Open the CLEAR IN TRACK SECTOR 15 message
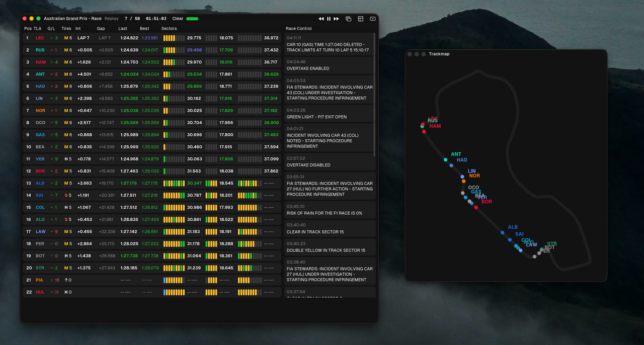This screenshot has height=345, width=644. [330, 229]
